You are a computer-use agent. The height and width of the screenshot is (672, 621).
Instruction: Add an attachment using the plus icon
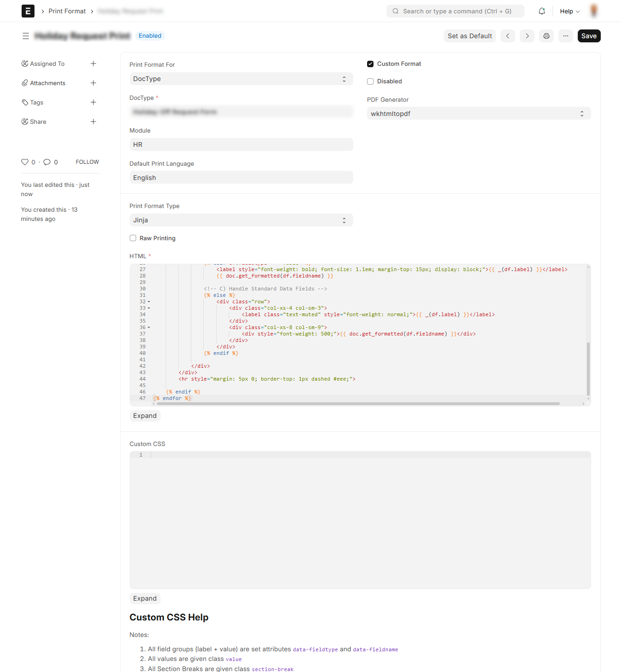coord(93,83)
